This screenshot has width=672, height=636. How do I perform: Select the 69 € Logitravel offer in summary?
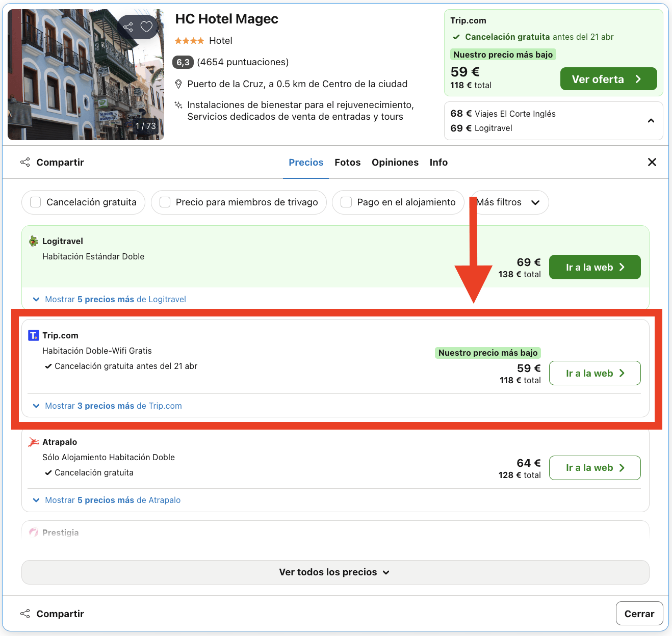[x=481, y=128]
